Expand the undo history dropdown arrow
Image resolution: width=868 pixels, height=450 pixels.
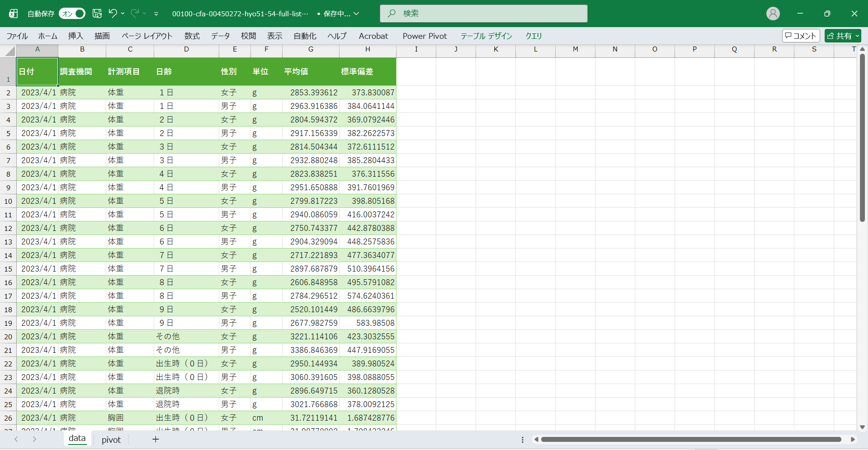[123, 14]
